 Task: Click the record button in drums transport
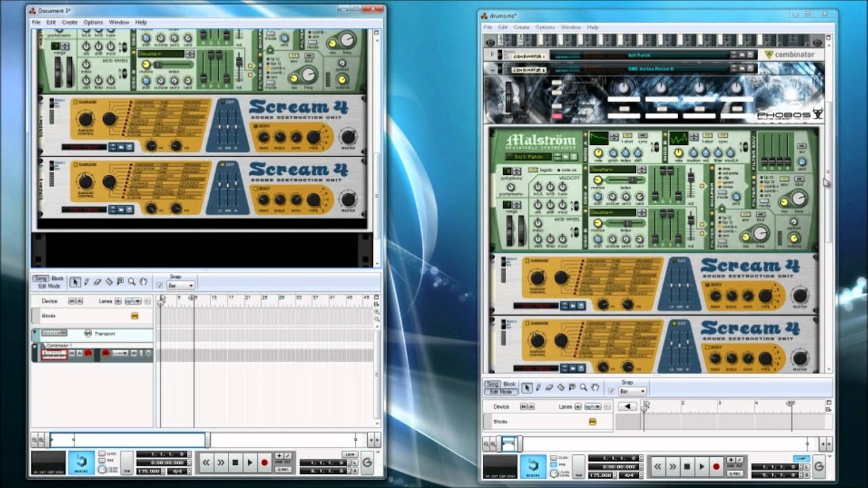pyautogui.click(x=716, y=466)
